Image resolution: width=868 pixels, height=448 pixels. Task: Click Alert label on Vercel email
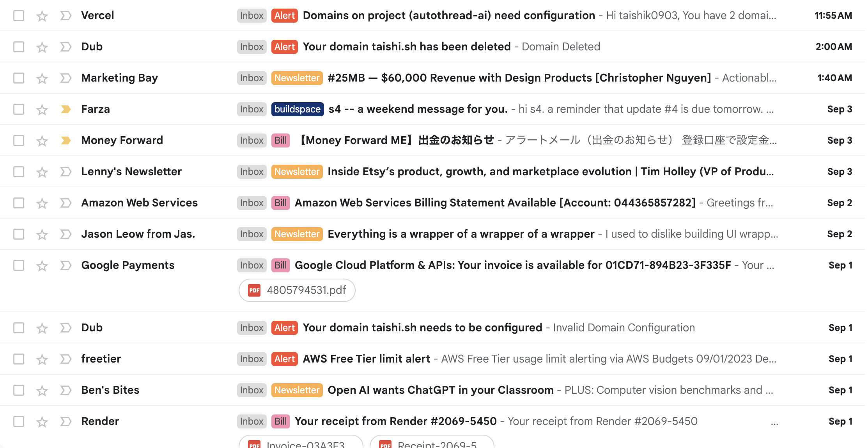(285, 16)
